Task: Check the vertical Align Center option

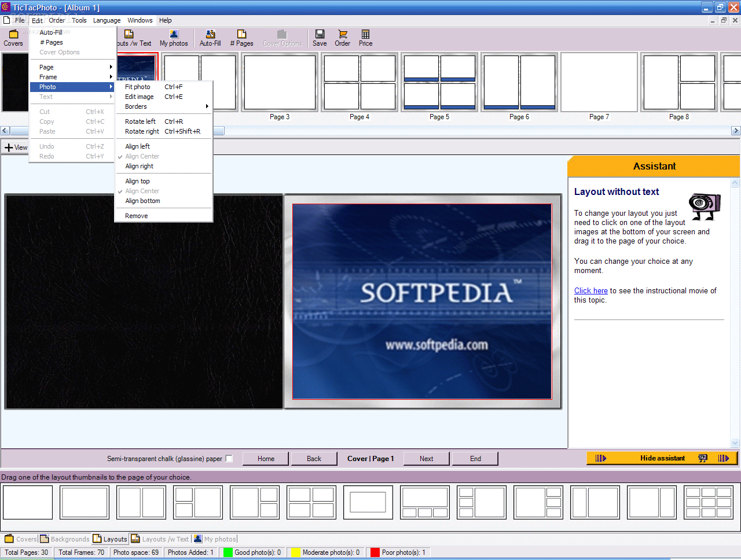Action: click(x=142, y=191)
